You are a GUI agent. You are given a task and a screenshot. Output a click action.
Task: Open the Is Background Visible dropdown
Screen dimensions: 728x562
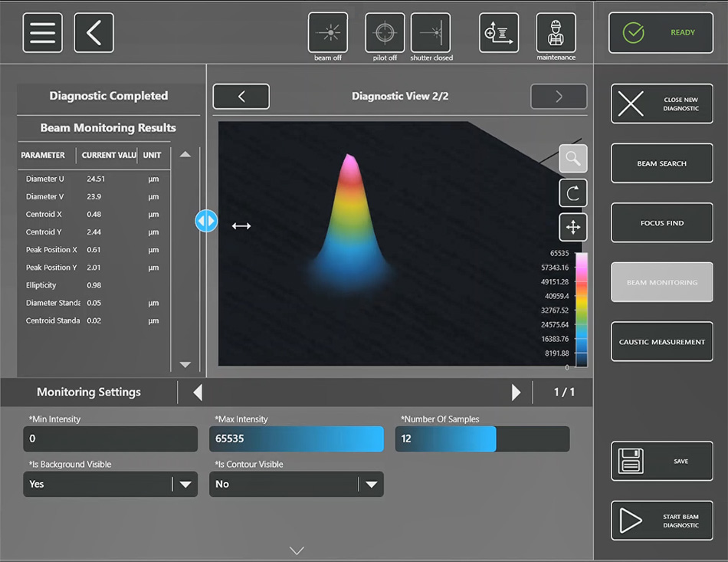pyautogui.click(x=110, y=485)
